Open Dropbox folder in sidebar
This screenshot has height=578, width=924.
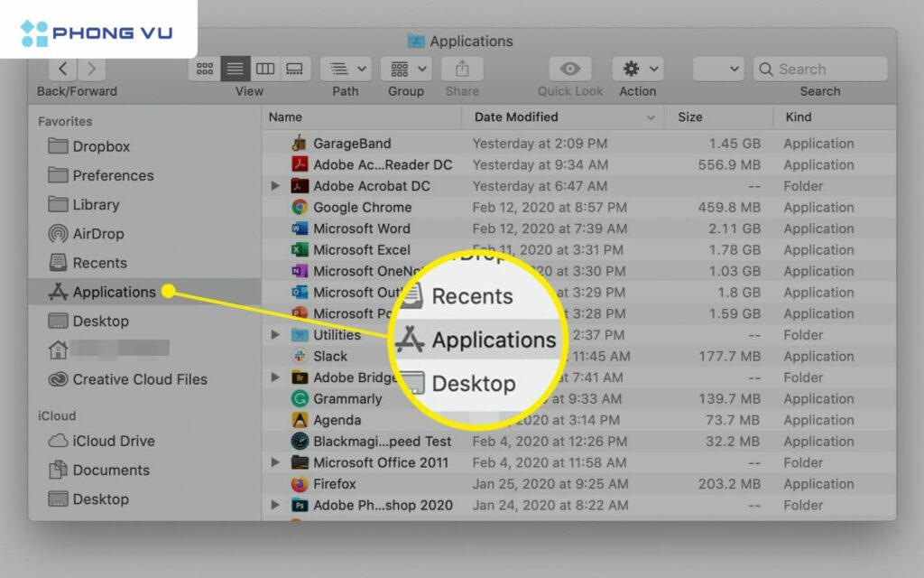tap(101, 146)
